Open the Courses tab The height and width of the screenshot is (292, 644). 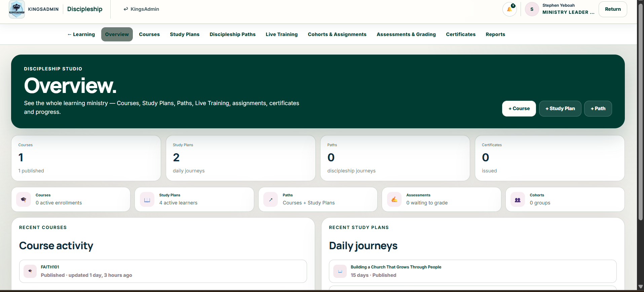tap(149, 34)
